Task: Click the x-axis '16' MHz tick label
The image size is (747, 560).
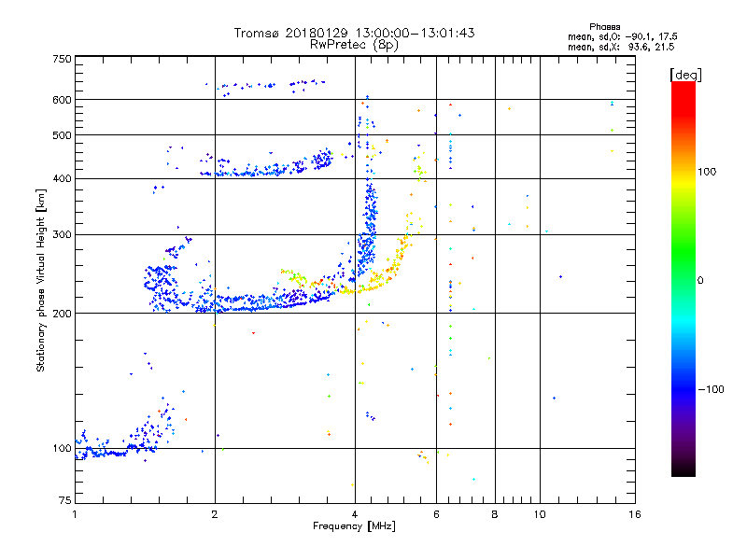Action: [635, 514]
